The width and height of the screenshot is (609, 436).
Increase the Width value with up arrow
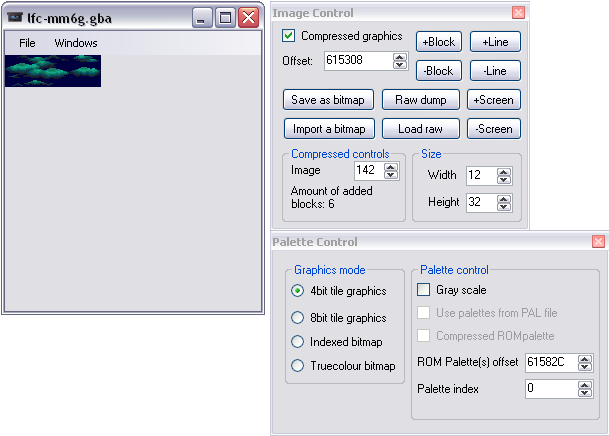[503, 171]
